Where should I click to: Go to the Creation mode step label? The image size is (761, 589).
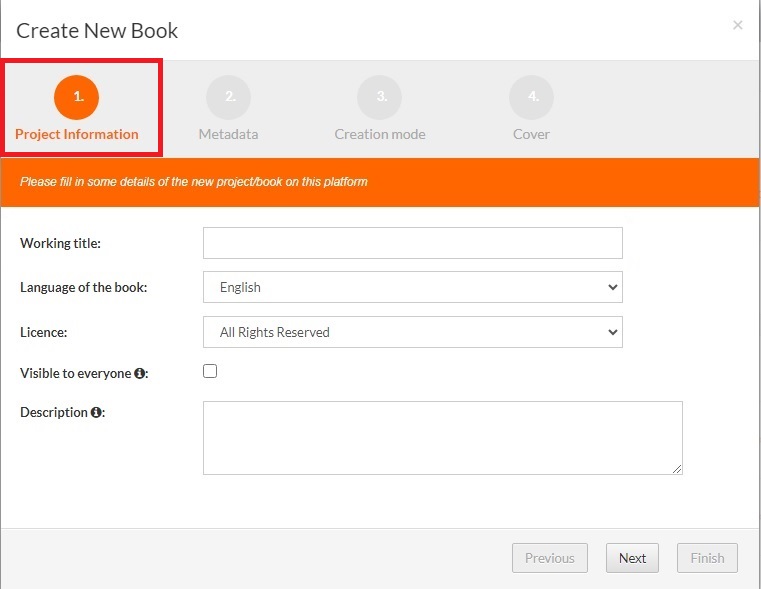coord(380,134)
